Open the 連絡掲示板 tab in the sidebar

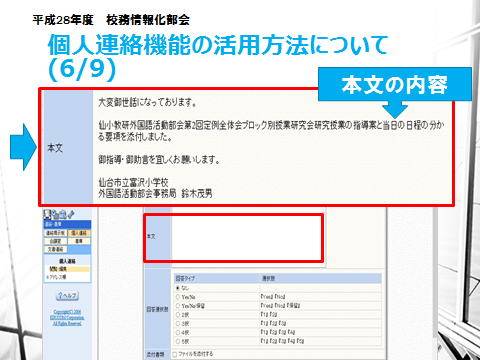click(x=55, y=233)
